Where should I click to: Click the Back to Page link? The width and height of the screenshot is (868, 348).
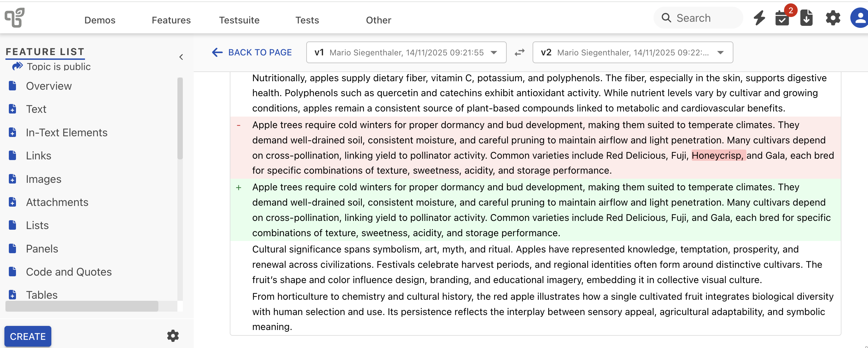(252, 52)
